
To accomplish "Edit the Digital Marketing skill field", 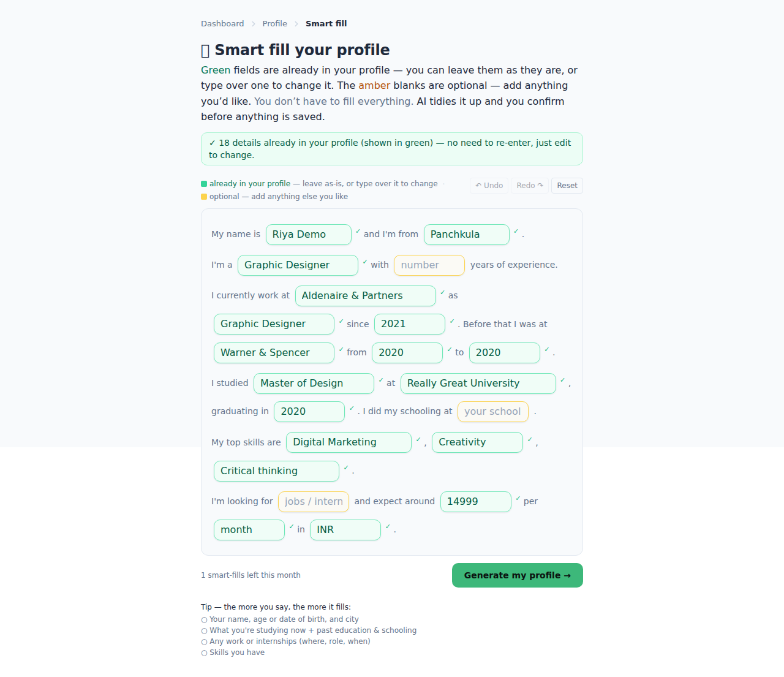I will (349, 442).
